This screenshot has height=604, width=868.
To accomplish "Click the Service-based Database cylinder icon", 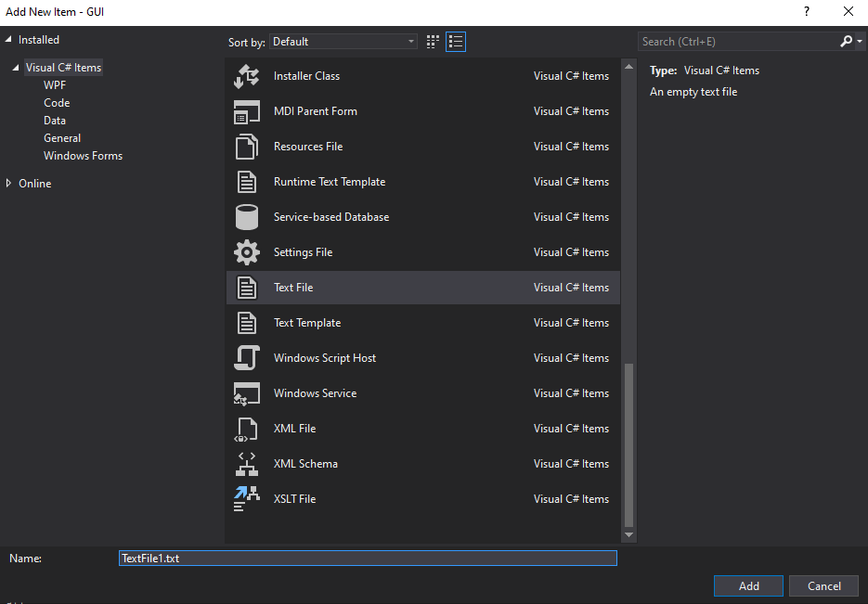I will click(x=246, y=217).
